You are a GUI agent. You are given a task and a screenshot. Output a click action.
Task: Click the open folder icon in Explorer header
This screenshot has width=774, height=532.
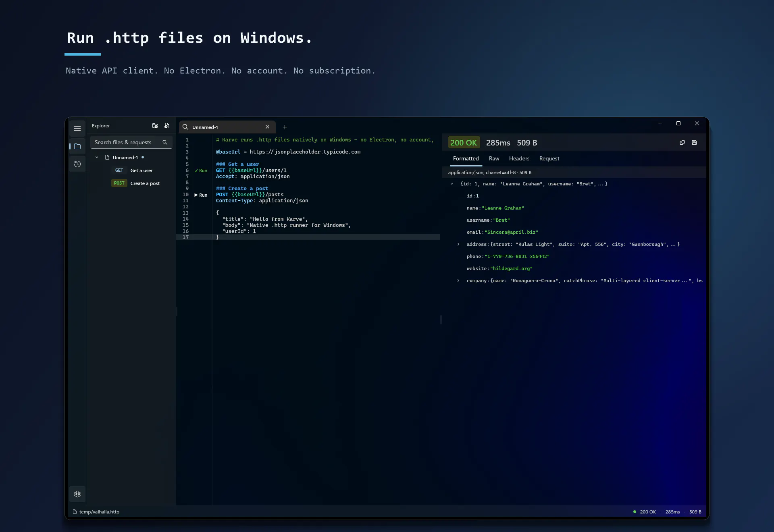click(x=155, y=126)
